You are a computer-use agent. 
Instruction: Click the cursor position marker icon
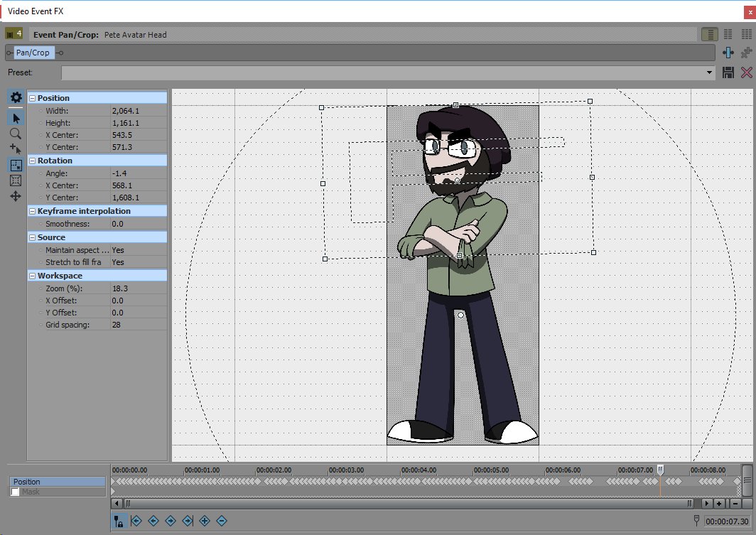[x=696, y=520]
